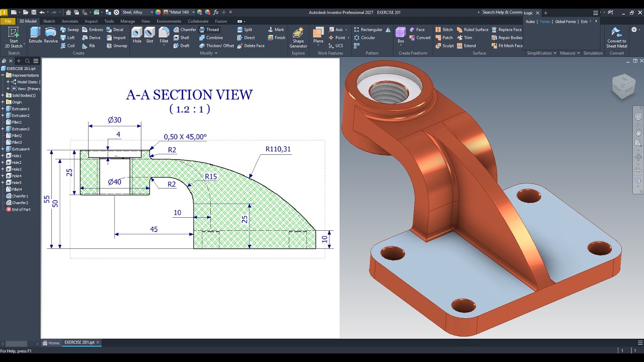
Task: Expand the Origin folder node
Action: pyautogui.click(x=3, y=102)
